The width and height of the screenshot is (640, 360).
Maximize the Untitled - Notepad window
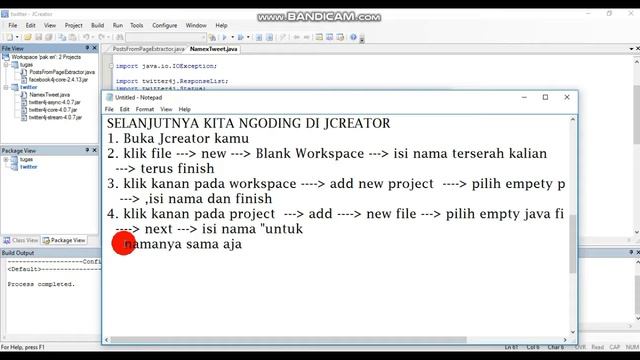[545, 97]
